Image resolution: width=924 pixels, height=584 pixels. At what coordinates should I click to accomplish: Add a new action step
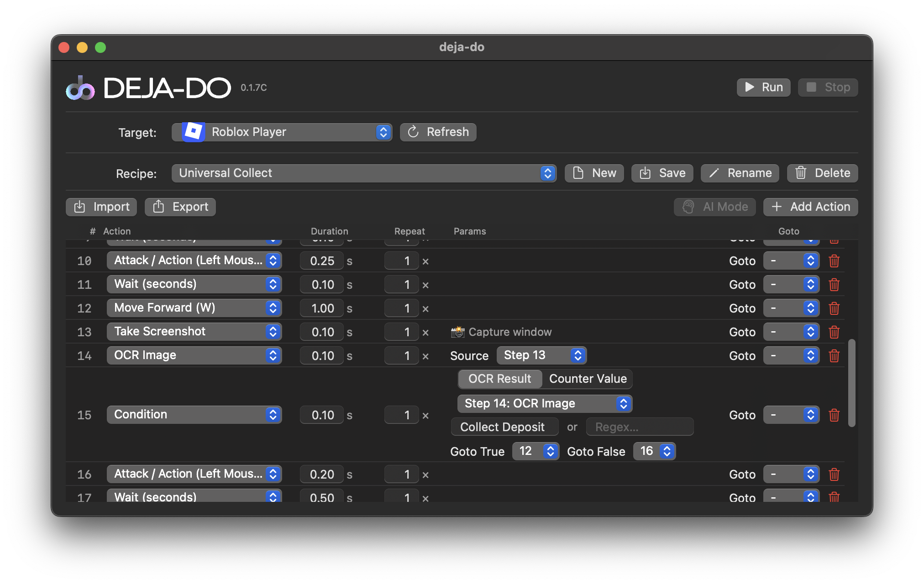click(x=810, y=207)
